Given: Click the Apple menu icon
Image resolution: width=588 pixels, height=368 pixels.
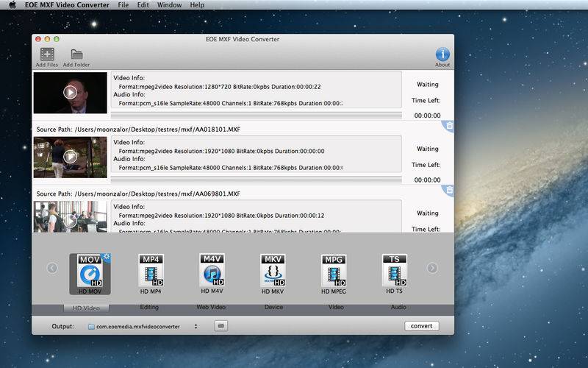Looking at the screenshot, I should pyautogui.click(x=12, y=5).
